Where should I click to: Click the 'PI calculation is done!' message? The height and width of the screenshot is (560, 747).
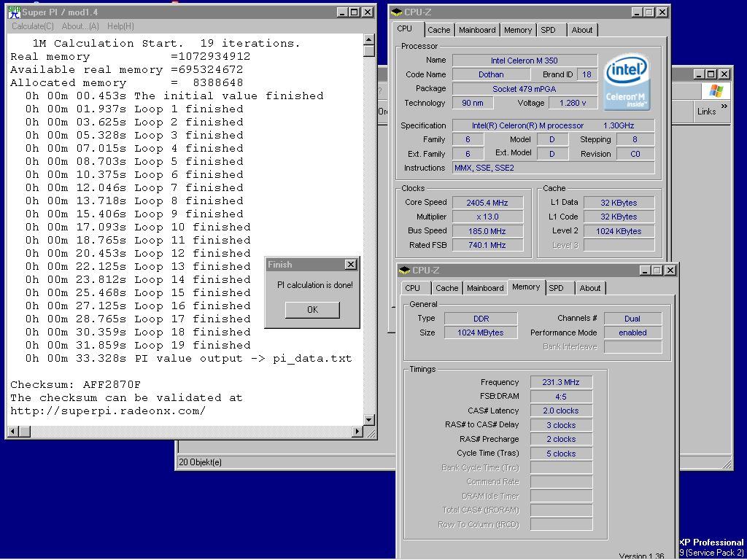(x=315, y=285)
